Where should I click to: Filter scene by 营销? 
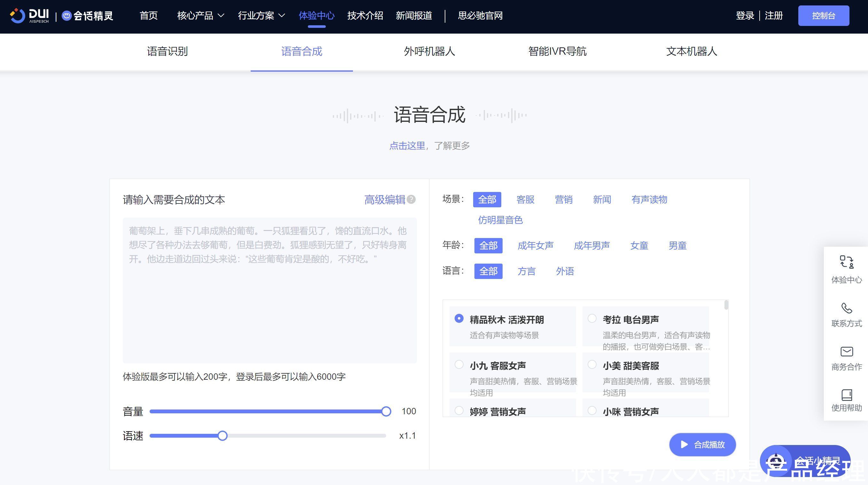click(x=564, y=199)
